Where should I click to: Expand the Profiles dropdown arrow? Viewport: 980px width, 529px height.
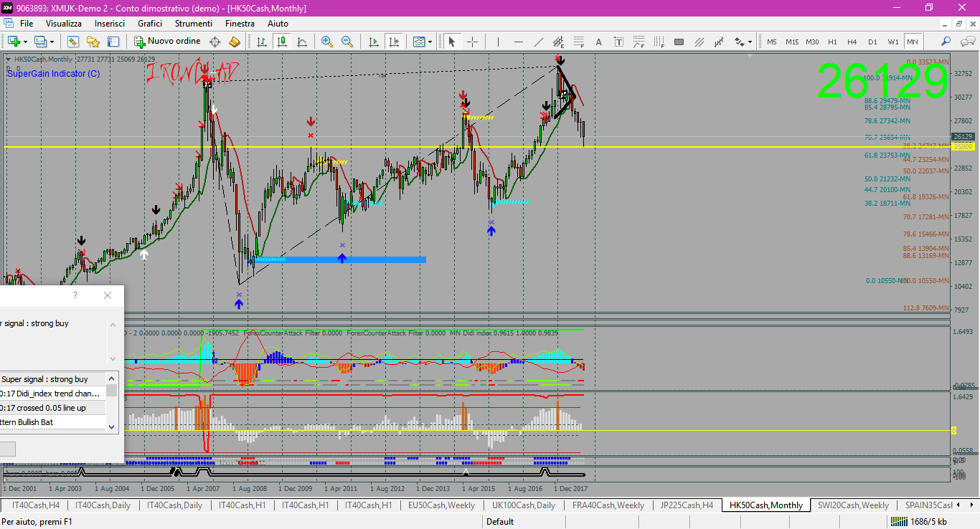point(52,42)
